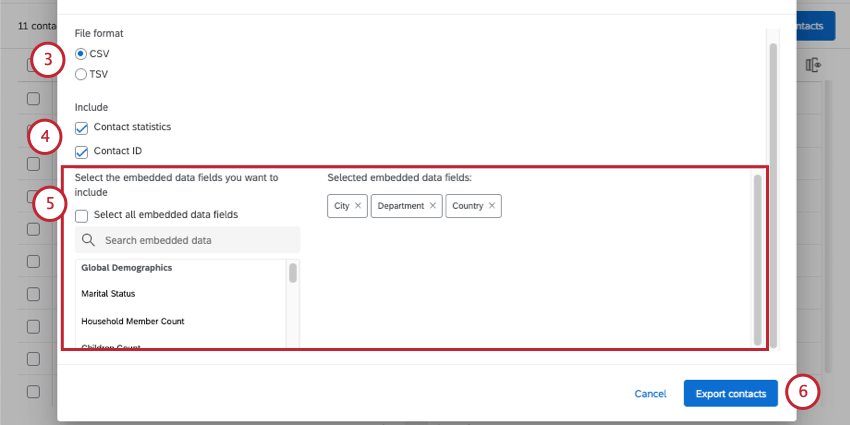Select the CSV file format
This screenshot has width=850, height=425.
[x=81, y=54]
